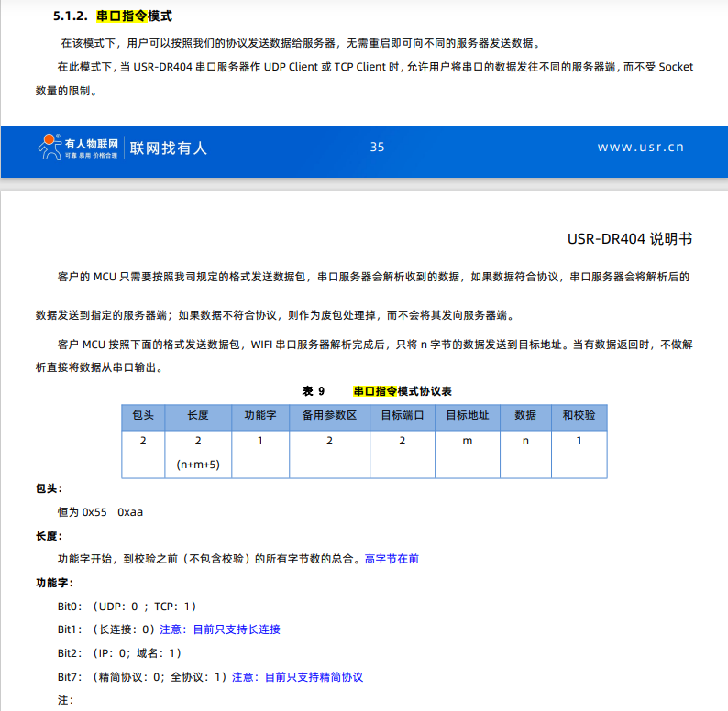The width and height of the screenshot is (728, 711).
Task: Click the 5.1.2. 串口指令模式 heading
Action: (113, 16)
